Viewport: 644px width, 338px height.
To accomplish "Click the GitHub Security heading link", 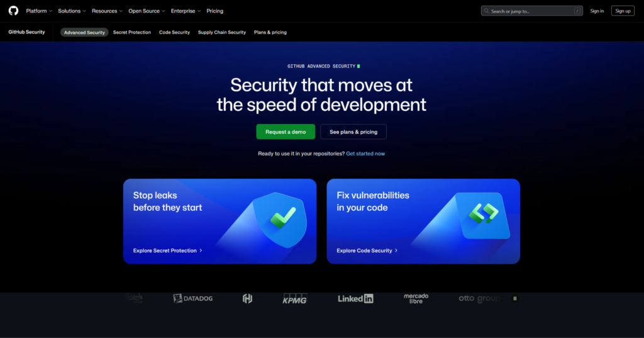I will tap(26, 32).
